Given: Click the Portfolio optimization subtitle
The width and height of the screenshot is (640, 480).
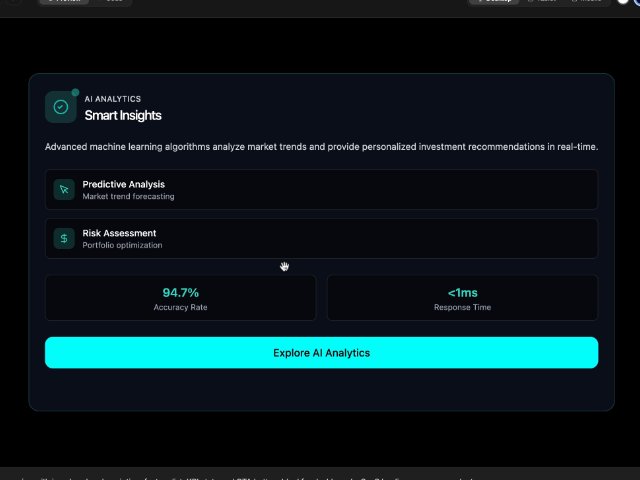Looking at the screenshot, I should 122,245.
